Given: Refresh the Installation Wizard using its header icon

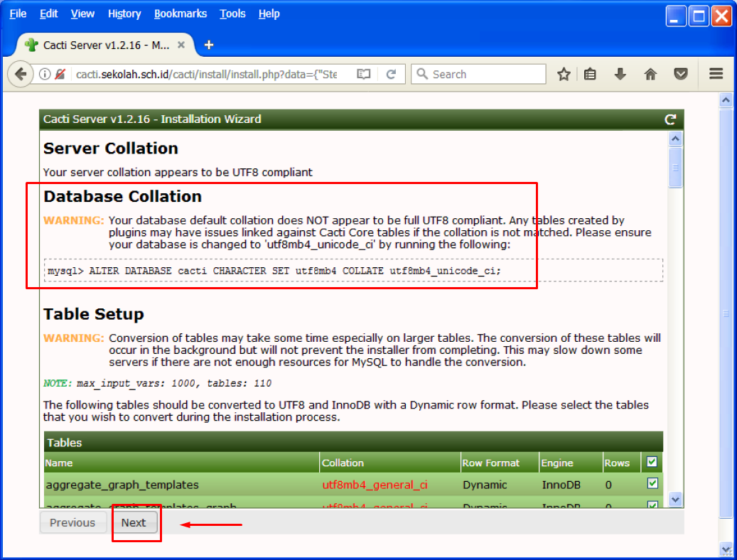Looking at the screenshot, I should (669, 119).
